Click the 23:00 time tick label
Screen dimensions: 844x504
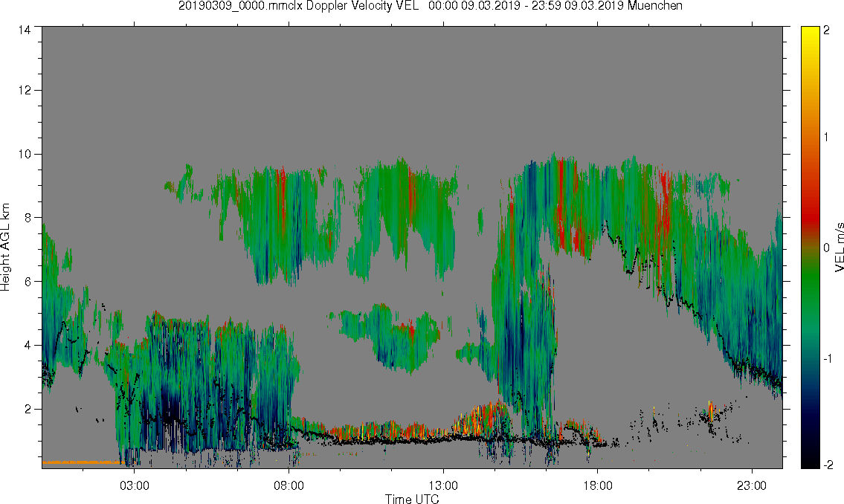751,485
